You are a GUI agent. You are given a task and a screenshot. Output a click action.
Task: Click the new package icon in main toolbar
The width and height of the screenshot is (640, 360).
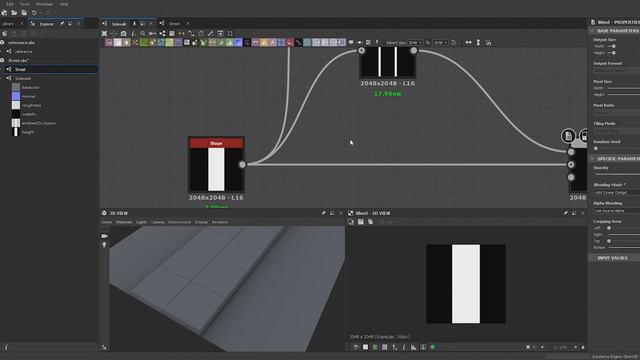point(4,13)
